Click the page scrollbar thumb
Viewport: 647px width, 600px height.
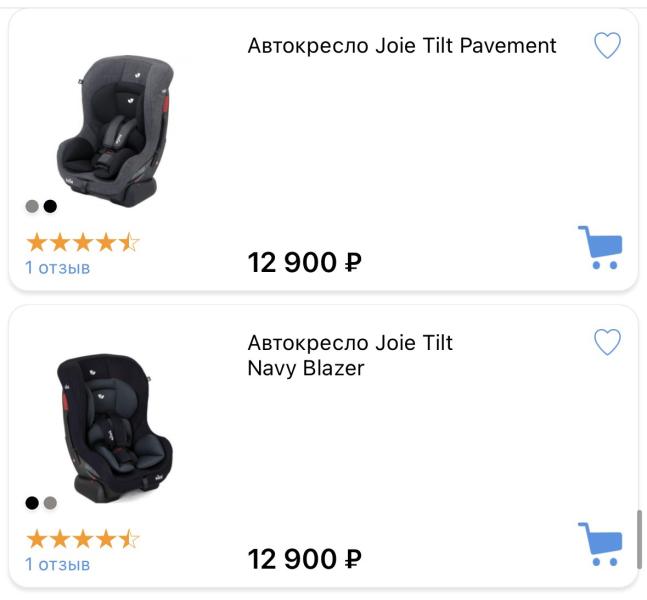pos(640,540)
